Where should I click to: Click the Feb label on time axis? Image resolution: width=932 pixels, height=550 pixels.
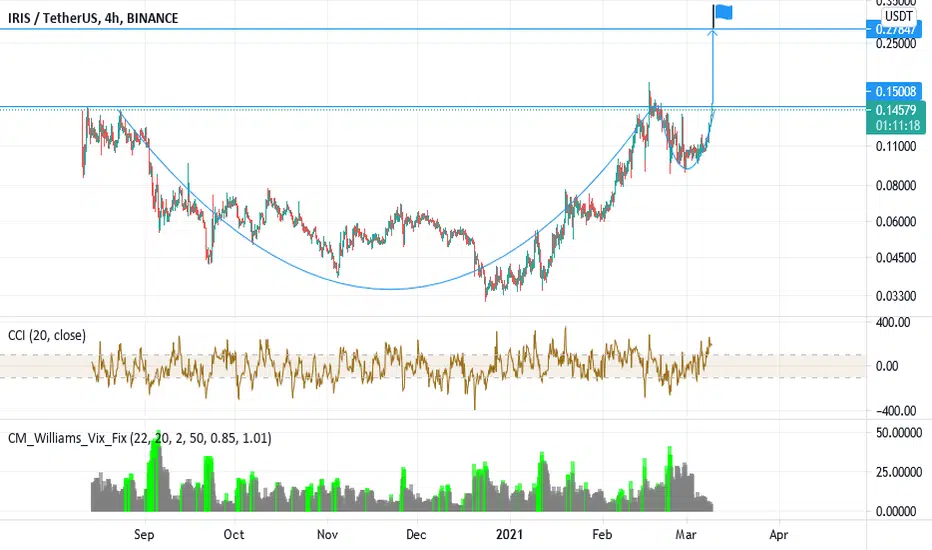602,534
